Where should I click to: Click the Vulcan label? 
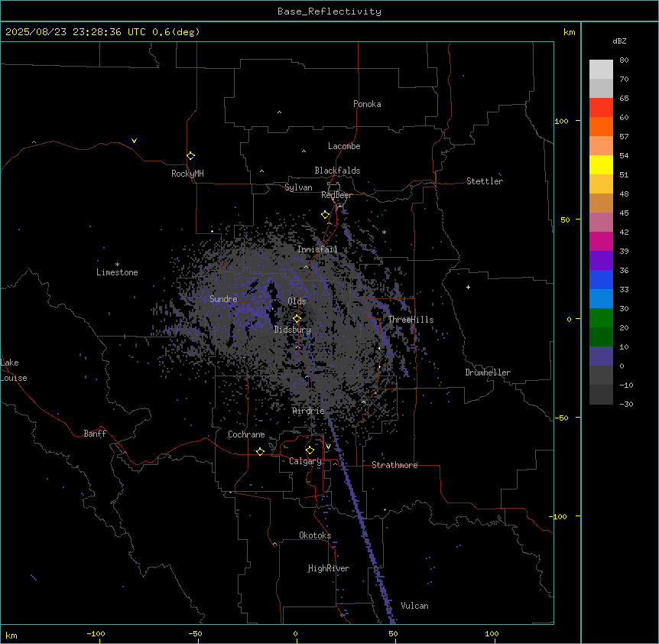(415, 606)
